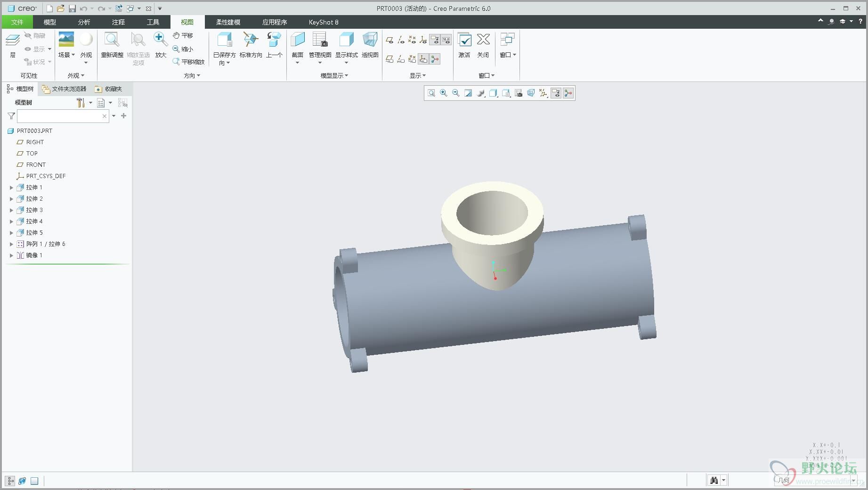This screenshot has height=490, width=868.
Task: Add a filter with the plus button
Action: click(124, 116)
